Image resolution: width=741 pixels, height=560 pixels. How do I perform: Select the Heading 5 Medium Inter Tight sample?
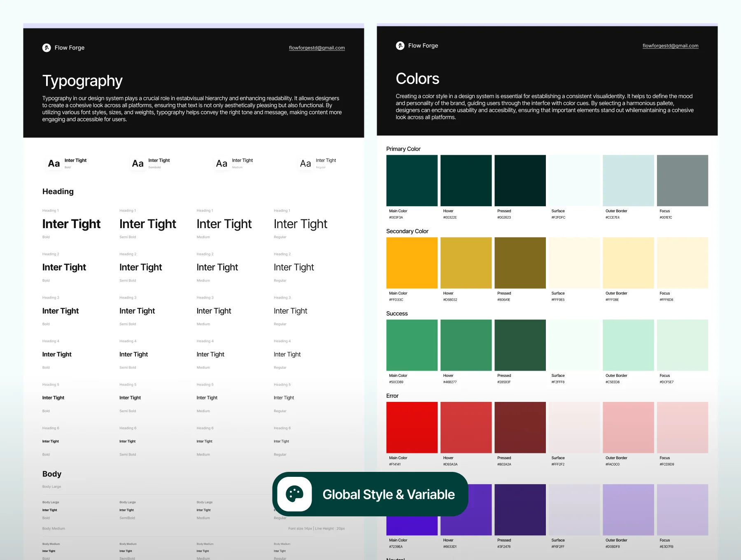(x=207, y=398)
